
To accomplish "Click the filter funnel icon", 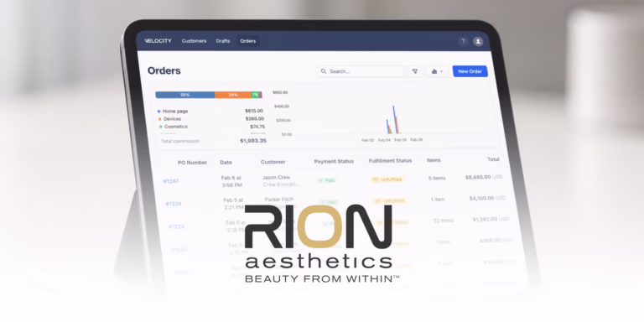I will coord(415,71).
